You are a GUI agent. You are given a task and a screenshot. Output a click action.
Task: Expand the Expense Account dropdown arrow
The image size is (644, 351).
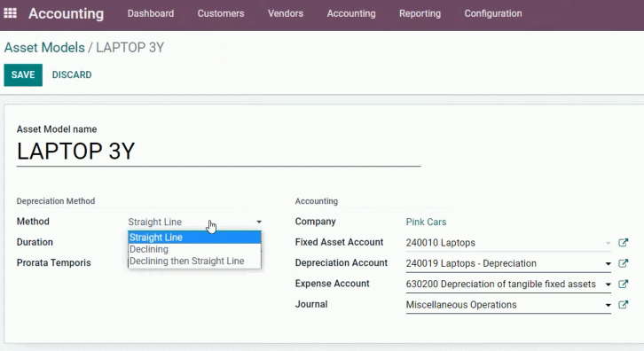point(608,285)
